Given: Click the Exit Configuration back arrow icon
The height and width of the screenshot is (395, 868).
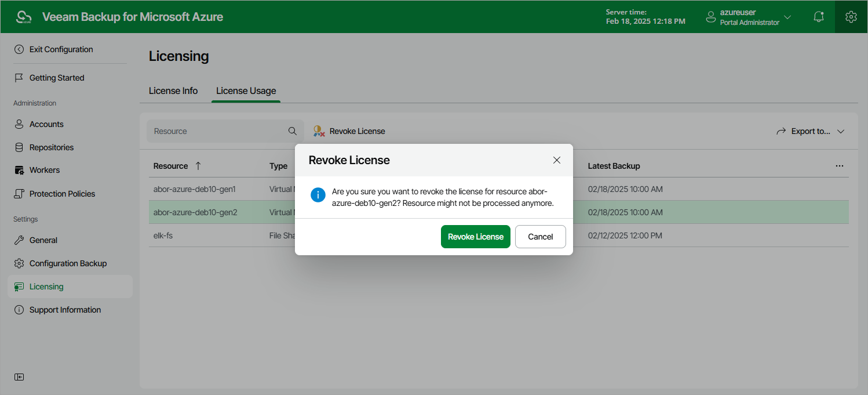Looking at the screenshot, I should point(19,49).
